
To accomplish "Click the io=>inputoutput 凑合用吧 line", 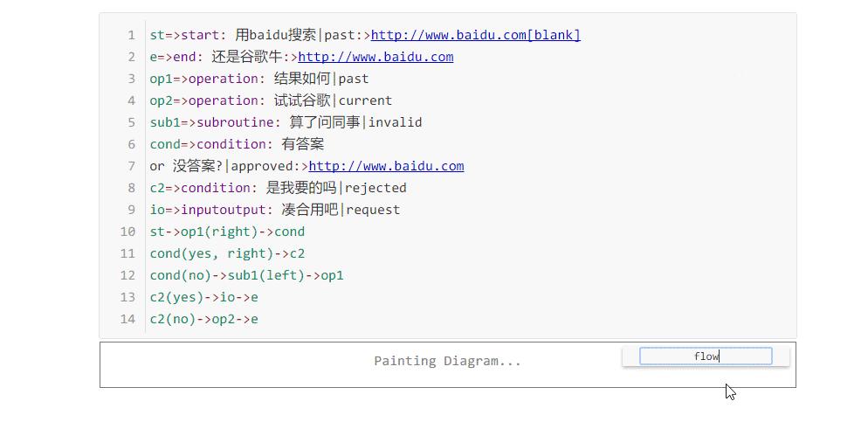I will coord(274,210).
